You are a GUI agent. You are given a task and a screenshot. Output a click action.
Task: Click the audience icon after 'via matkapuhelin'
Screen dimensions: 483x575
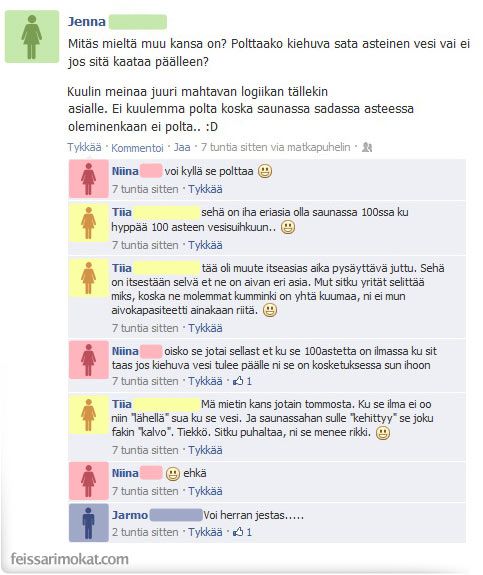367,147
